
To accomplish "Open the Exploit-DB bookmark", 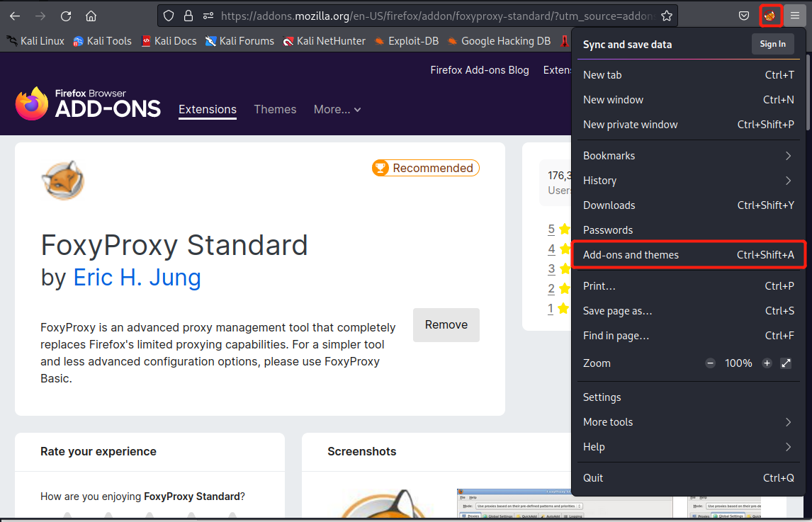I will [x=407, y=41].
